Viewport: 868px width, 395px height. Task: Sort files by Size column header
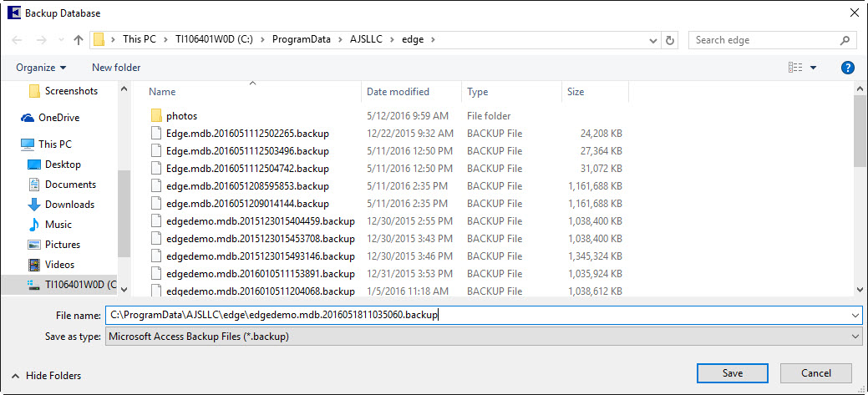point(576,92)
